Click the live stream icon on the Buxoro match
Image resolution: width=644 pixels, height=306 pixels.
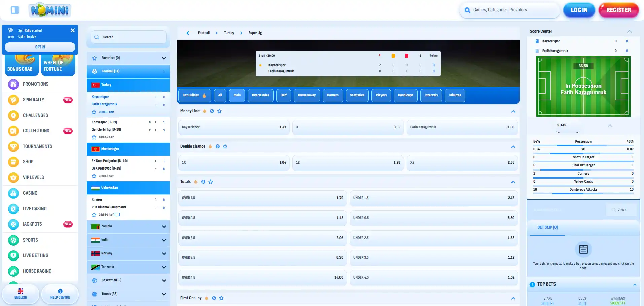[x=117, y=215]
